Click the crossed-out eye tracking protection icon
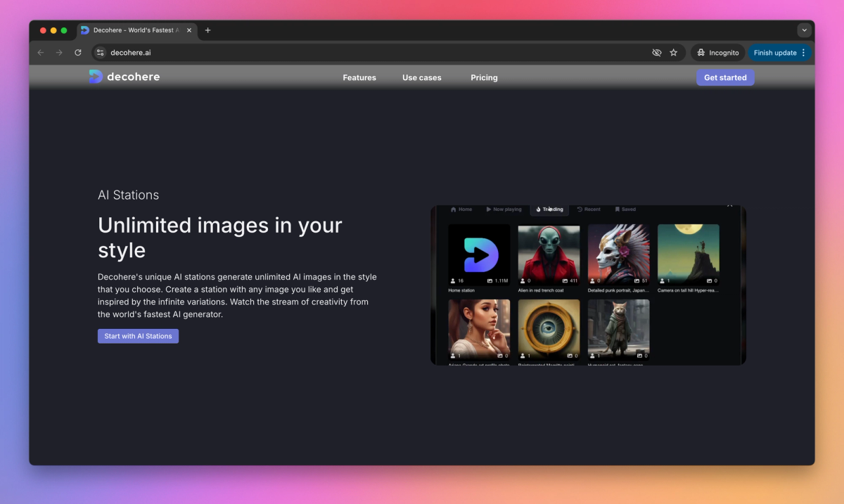The width and height of the screenshot is (844, 504). (x=656, y=53)
